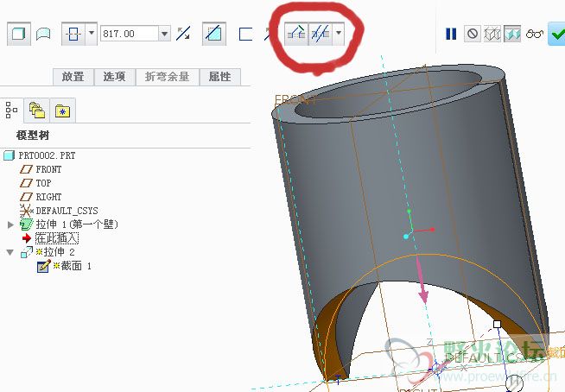Screen dimensions: 565x392
Task: Select the solid extrude option
Action: [x=18, y=34]
